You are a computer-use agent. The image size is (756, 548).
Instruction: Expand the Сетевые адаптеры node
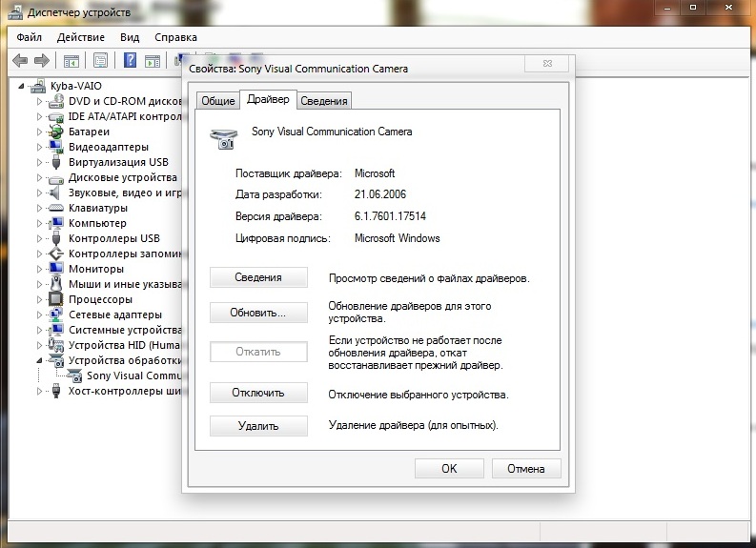point(39,315)
